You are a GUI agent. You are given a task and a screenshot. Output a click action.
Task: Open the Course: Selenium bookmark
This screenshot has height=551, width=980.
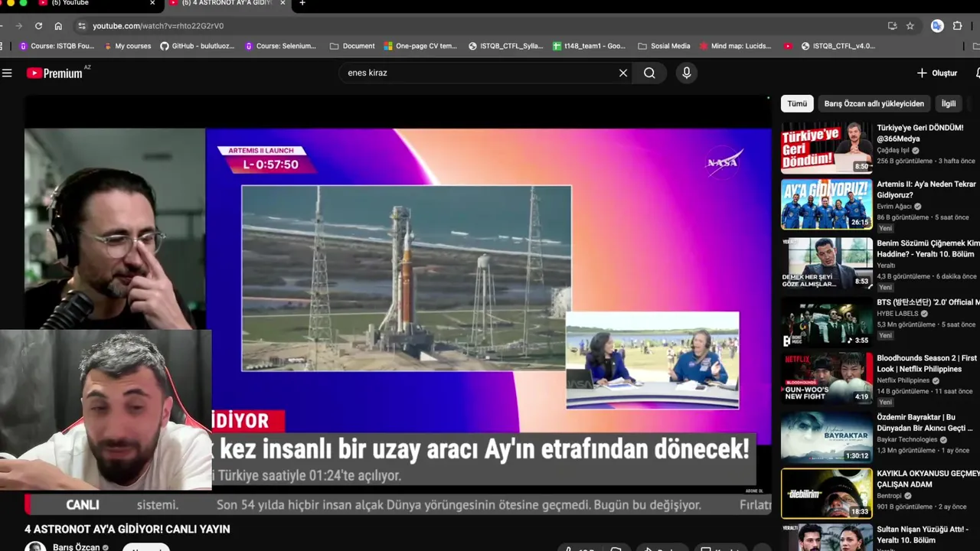280,46
